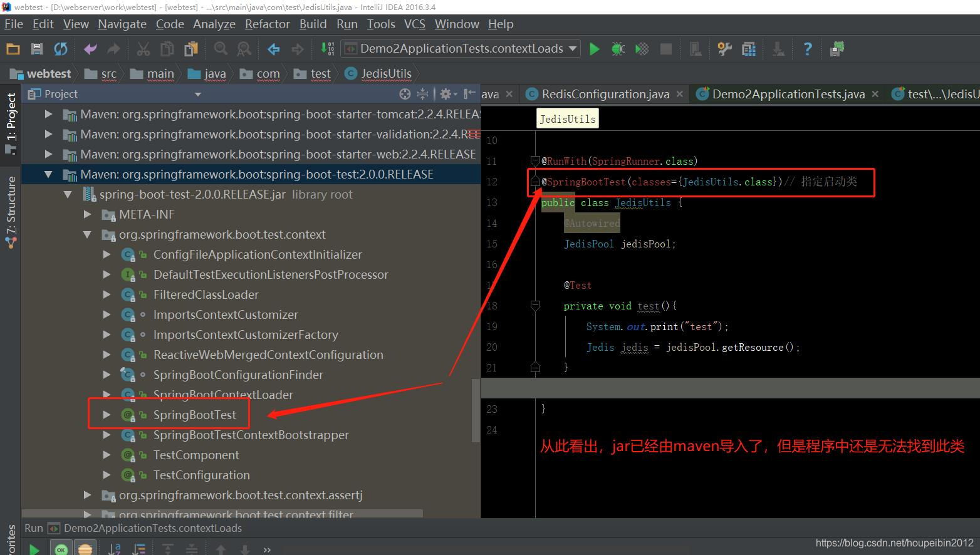Image resolution: width=980 pixels, height=555 pixels.
Task: Open the Project view type dropdown
Action: pyautogui.click(x=198, y=94)
